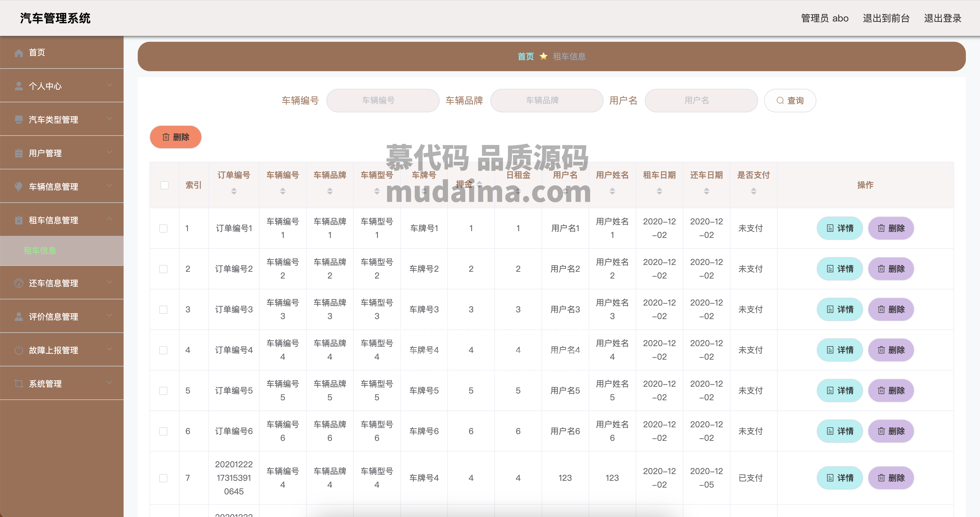Expand 系统管理 via its chevron
Image resolution: width=980 pixels, height=517 pixels.
click(x=109, y=382)
